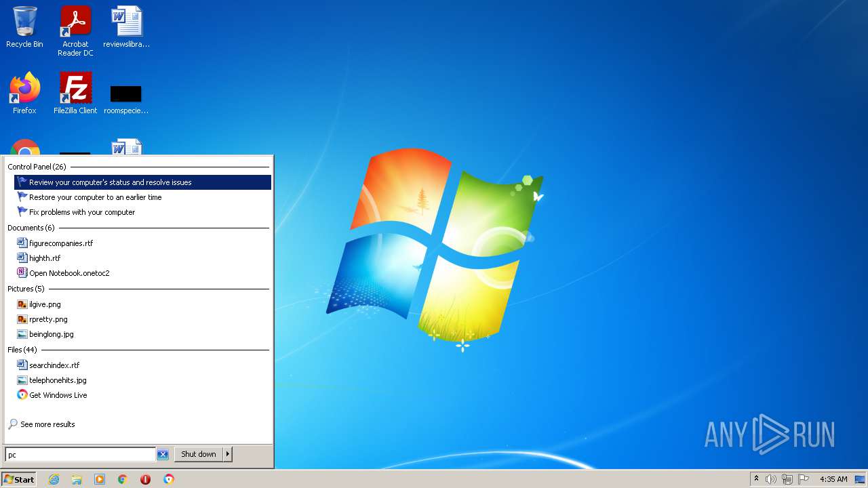Click flag icon beside Fix problems
This screenshot has height=488, width=868.
click(x=22, y=212)
